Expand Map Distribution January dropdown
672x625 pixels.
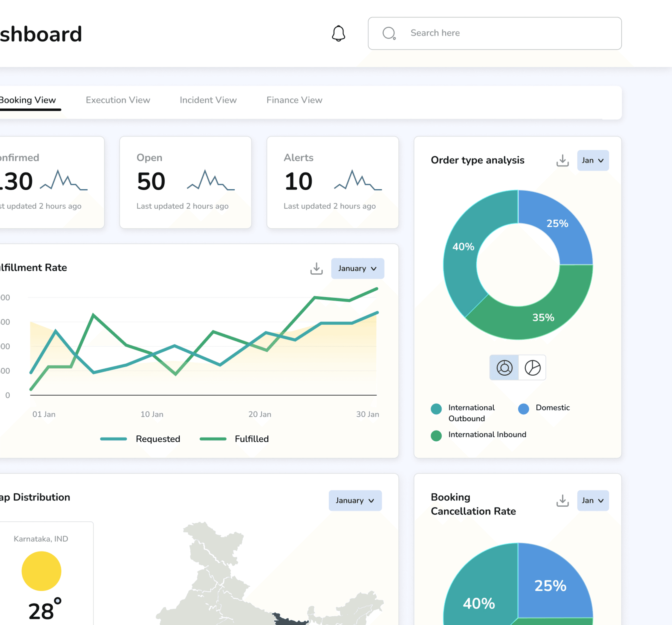[355, 501]
